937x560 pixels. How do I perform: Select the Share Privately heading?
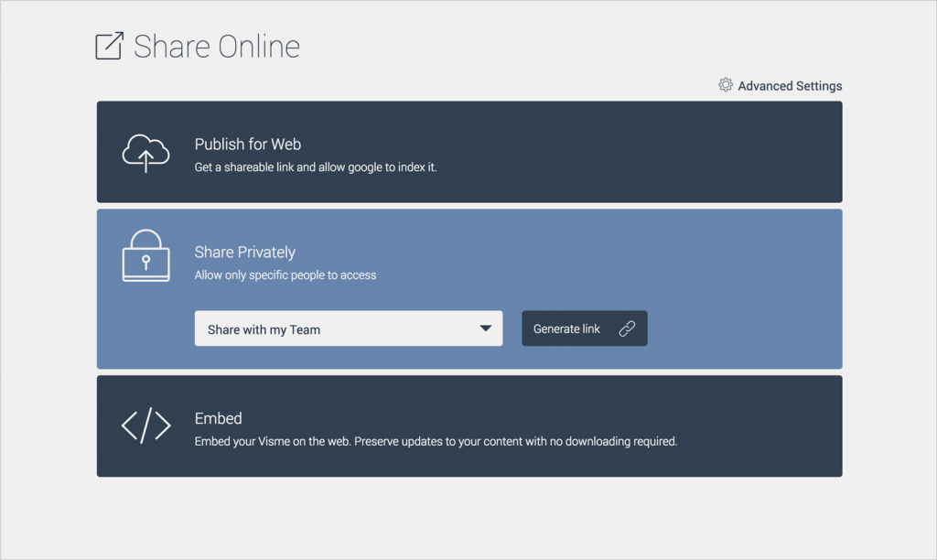coord(245,253)
